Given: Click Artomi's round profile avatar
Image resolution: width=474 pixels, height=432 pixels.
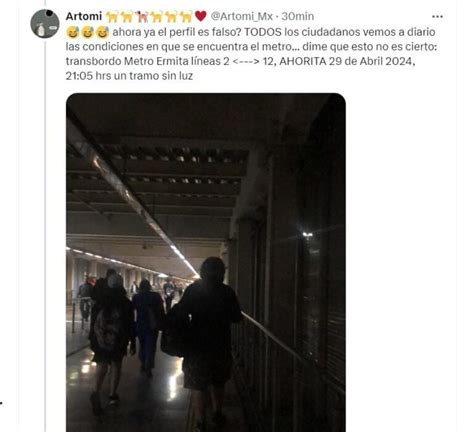Looking at the screenshot, I should [45, 24].
